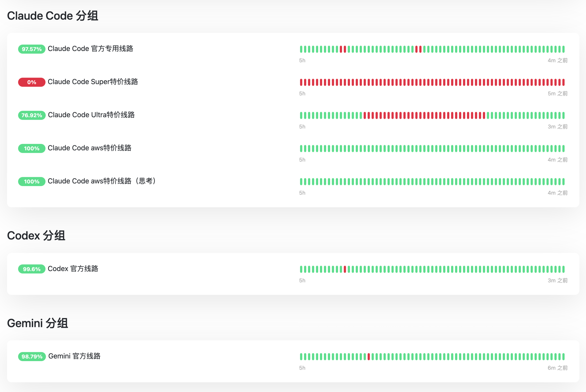Select Claude Code Ultra特价线路 entry
The height and width of the screenshot is (392, 586).
91,115
